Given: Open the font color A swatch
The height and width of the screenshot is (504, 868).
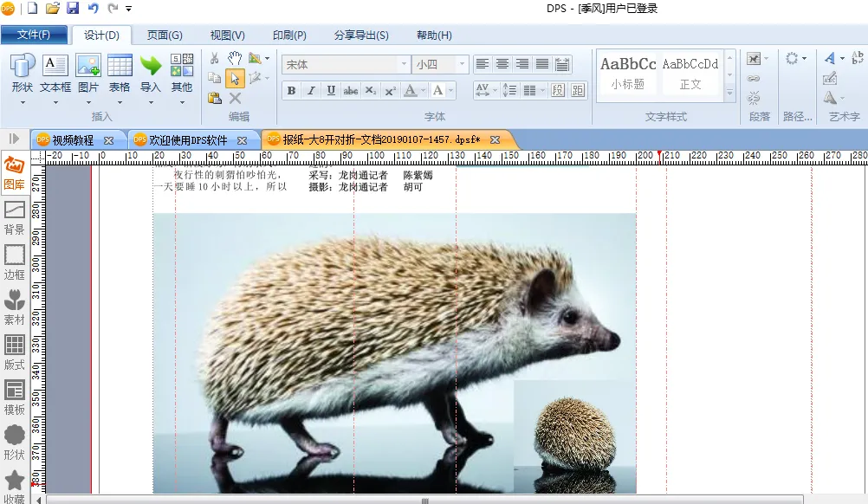Looking at the screenshot, I should [411, 91].
